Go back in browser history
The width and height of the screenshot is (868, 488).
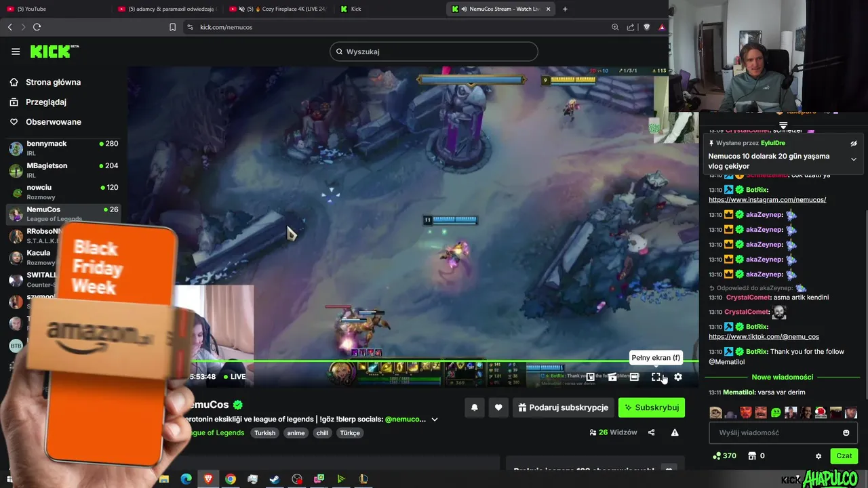point(9,27)
